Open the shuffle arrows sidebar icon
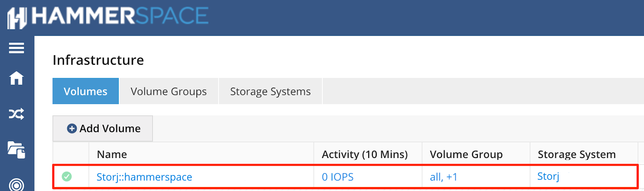The width and height of the screenshot is (644, 191). 17,114
